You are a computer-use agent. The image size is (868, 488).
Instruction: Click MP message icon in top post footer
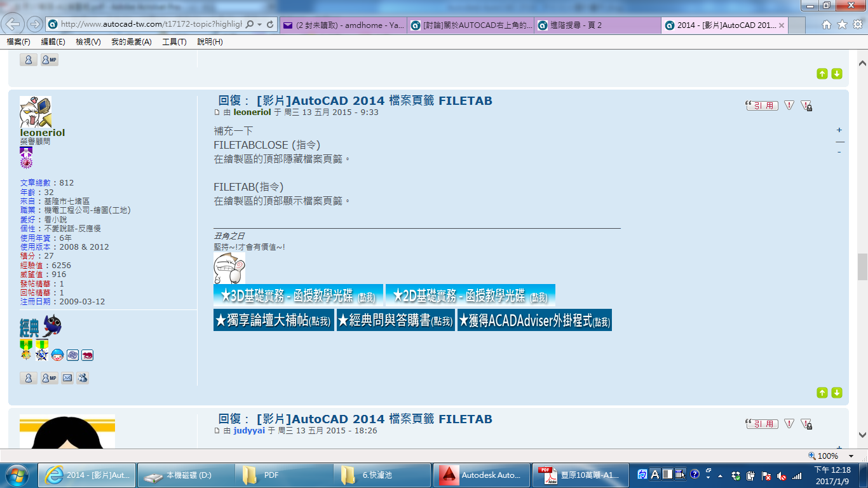pyautogui.click(x=49, y=60)
